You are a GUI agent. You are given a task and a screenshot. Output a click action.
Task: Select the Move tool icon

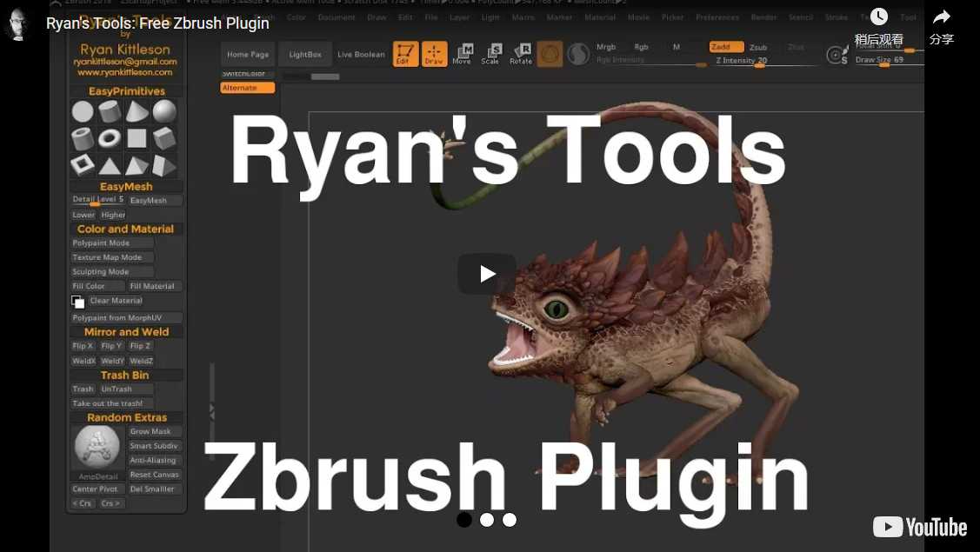(x=462, y=55)
